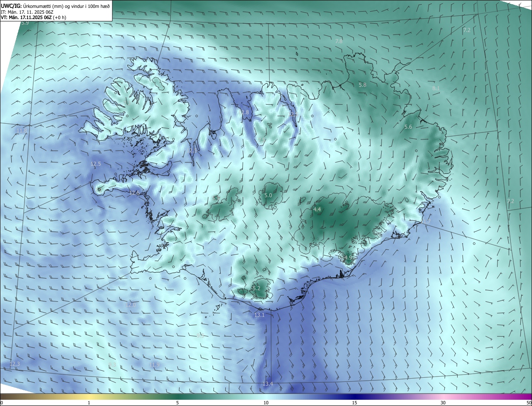Click the 1 tick label on the colorbar

(x=89, y=403)
